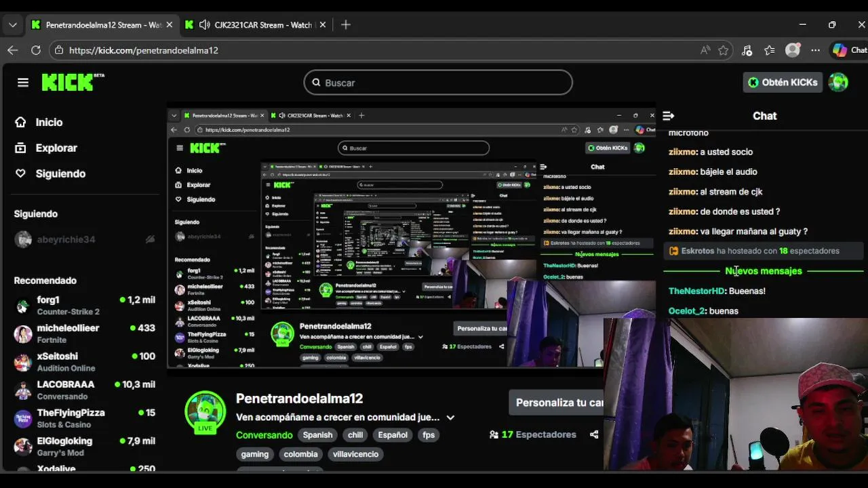Close the CJK2321CAR Stream tab
This screenshot has width=868, height=488.
point(323,25)
